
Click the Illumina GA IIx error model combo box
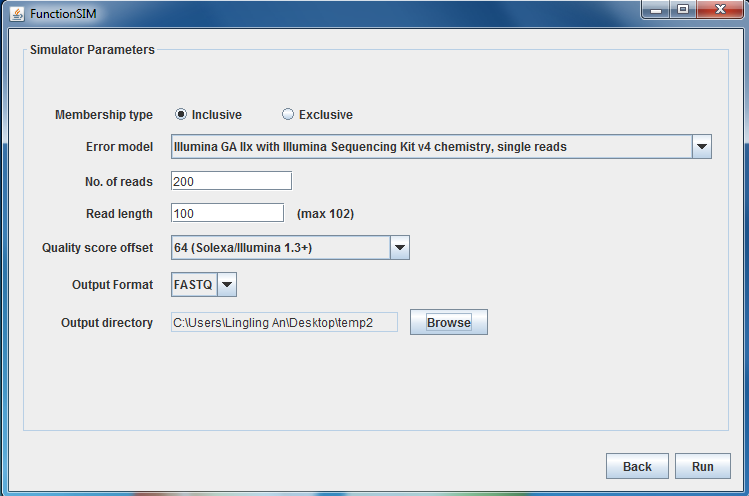tap(441, 147)
